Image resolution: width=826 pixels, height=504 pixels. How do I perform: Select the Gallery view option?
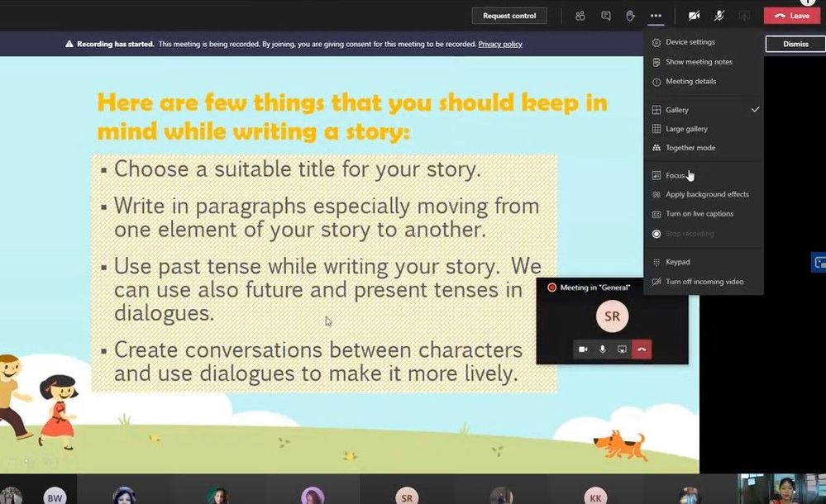tap(704, 110)
